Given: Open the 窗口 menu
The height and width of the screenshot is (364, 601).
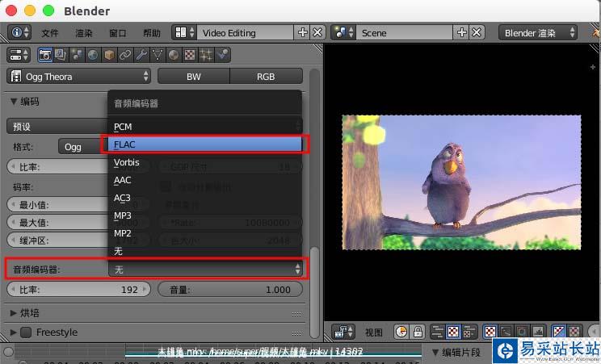Looking at the screenshot, I should click(118, 33).
